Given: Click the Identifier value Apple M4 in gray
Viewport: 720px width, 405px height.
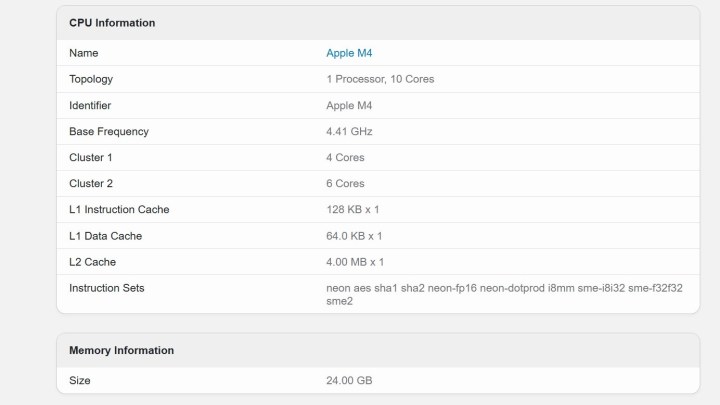Looking at the screenshot, I should (349, 106).
